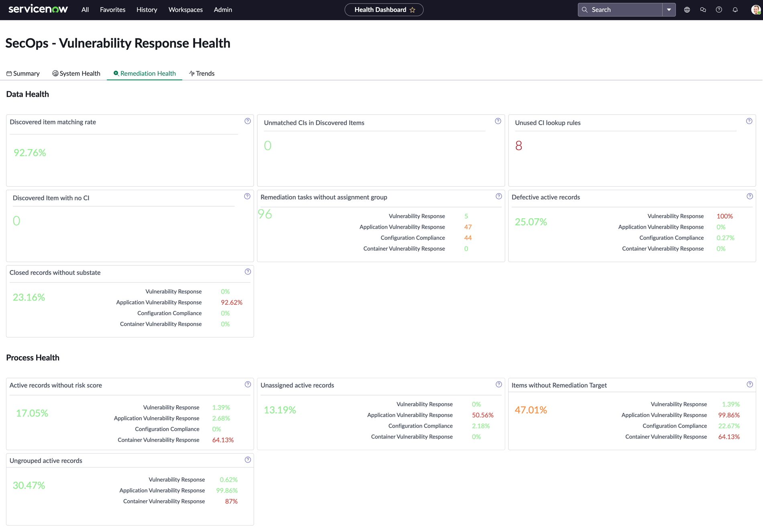Switch to the Summary tab
This screenshot has width=763, height=532.
click(23, 73)
